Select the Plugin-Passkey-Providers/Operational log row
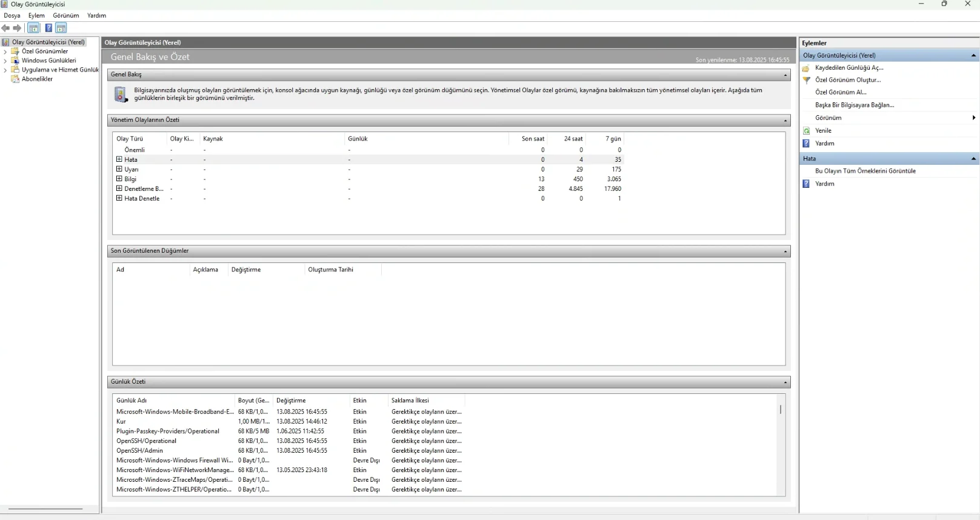Viewport: 980px width, 520px height. [289, 431]
